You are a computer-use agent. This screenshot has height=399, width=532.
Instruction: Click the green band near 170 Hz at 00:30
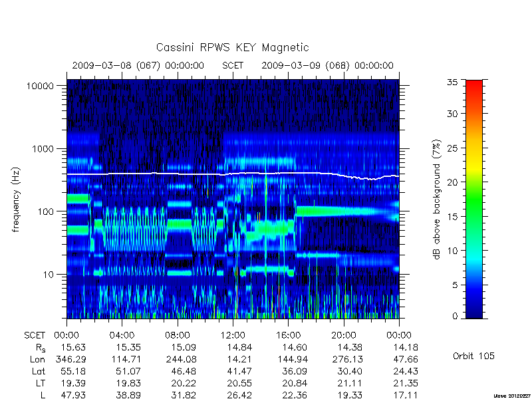coord(78,198)
